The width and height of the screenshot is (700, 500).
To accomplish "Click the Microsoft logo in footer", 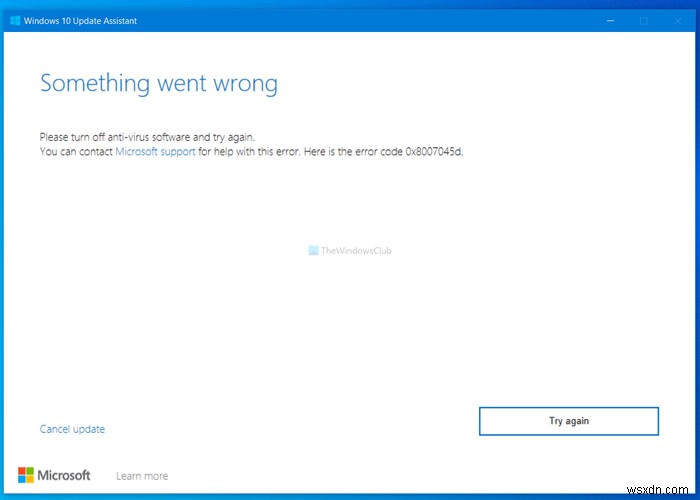I will point(54,475).
